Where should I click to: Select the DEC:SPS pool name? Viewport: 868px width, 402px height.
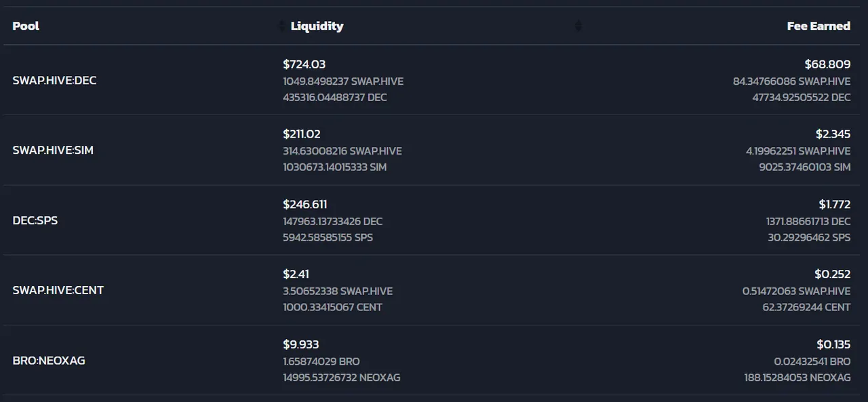pyautogui.click(x=35, y=220)
